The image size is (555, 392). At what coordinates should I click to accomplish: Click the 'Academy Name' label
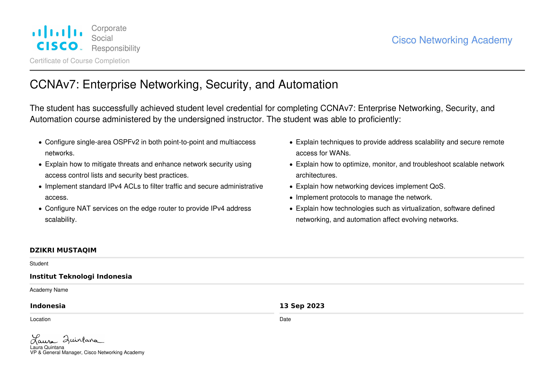[49, 290]
